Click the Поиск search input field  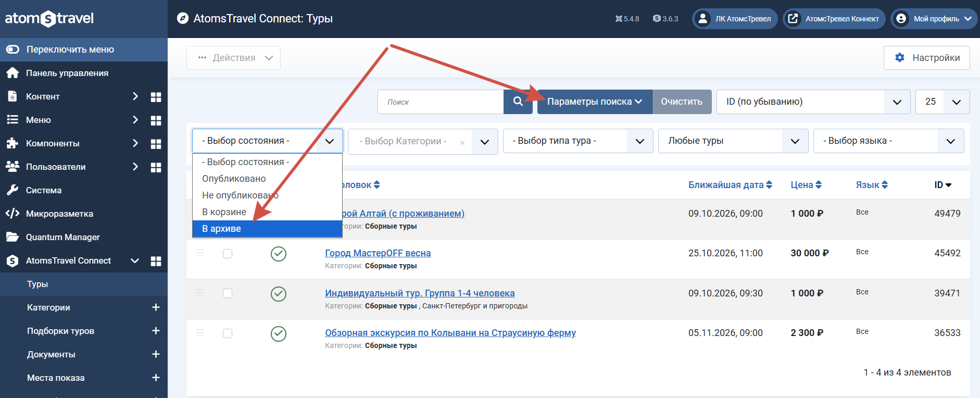click(x=441, y=102)
